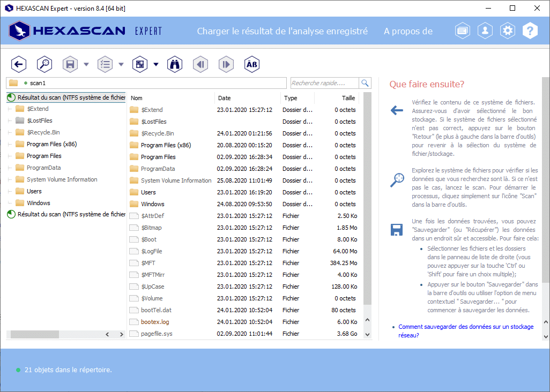Image resolution: width=550 pixels, height=392 pixels.
Task: Select the bootex.log file icon
Action: coord(134,322)
